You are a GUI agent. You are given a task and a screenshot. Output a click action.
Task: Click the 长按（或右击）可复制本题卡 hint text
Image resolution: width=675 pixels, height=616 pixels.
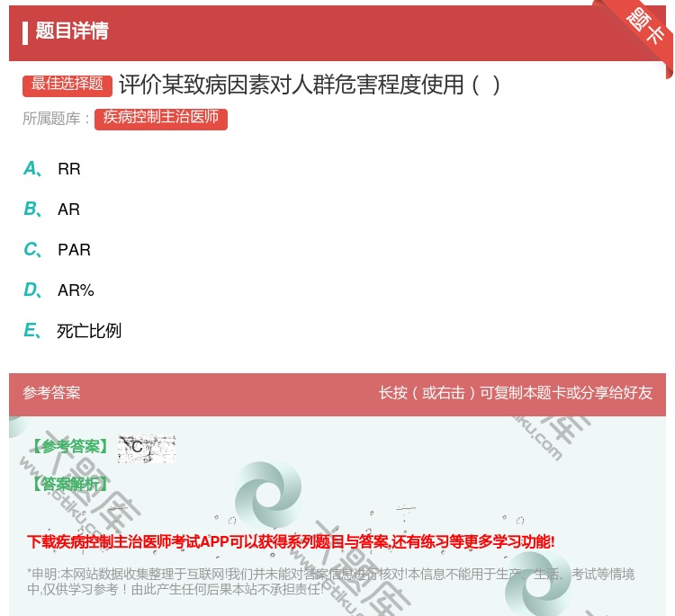pos(516,393)
